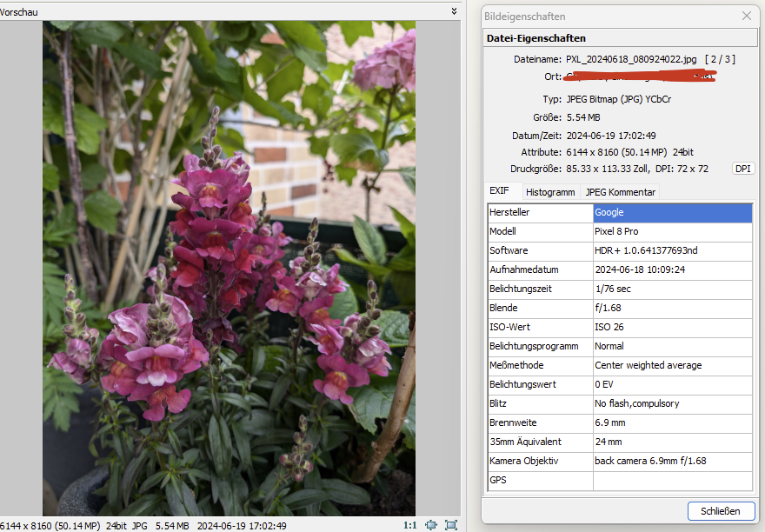The image size is (765, 532).
Task: Collapse the Vorschau panel with the double chevron
Action: pos(454,10)
